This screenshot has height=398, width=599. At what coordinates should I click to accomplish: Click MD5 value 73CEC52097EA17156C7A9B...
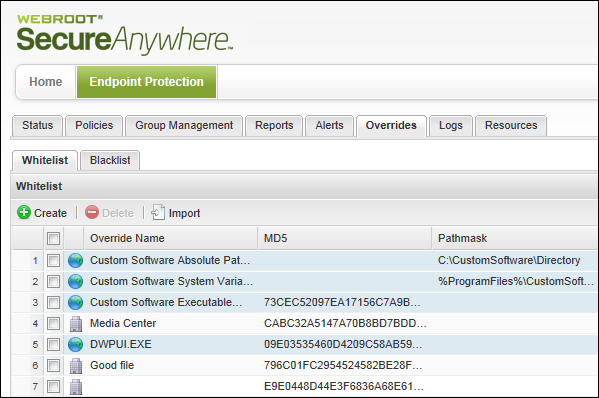coord(342,303)
